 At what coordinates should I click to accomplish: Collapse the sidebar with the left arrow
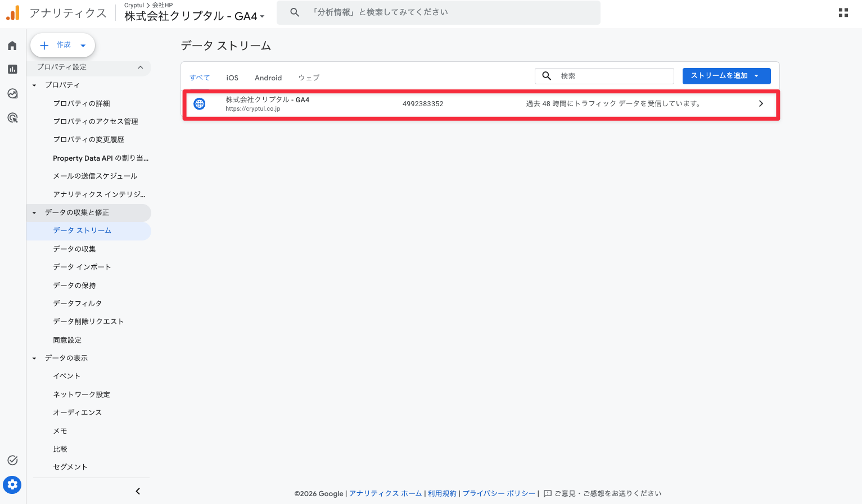(138, 491)
